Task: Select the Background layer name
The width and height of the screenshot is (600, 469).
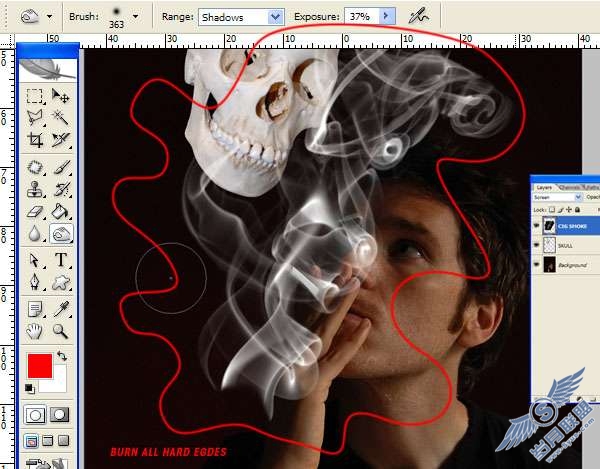Action: [x=572, y=265]
